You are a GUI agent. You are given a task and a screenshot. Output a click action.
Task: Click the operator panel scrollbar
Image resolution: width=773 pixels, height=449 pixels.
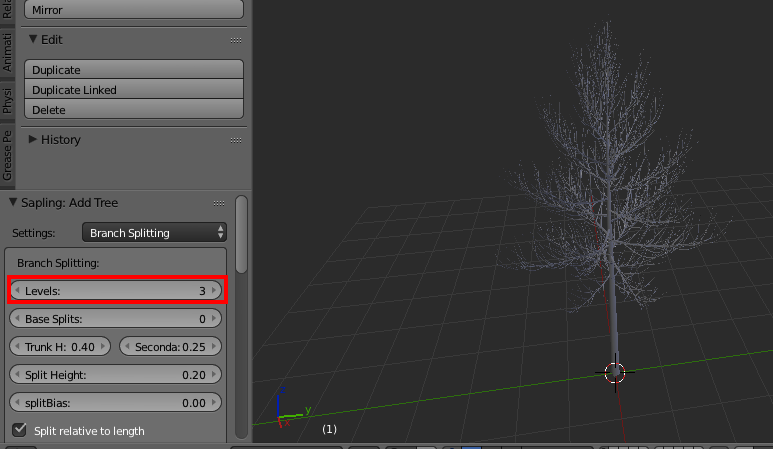pyautogui.click(x=241, y=234)
